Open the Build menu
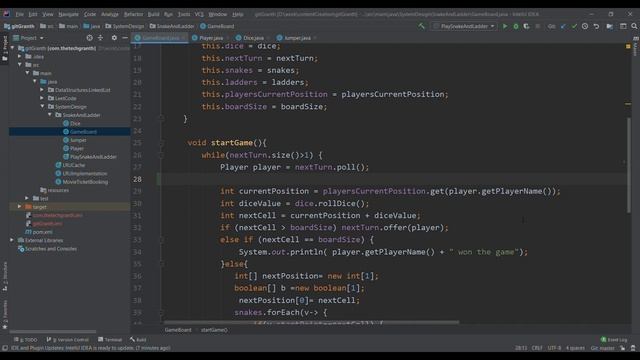 (153, 14)
